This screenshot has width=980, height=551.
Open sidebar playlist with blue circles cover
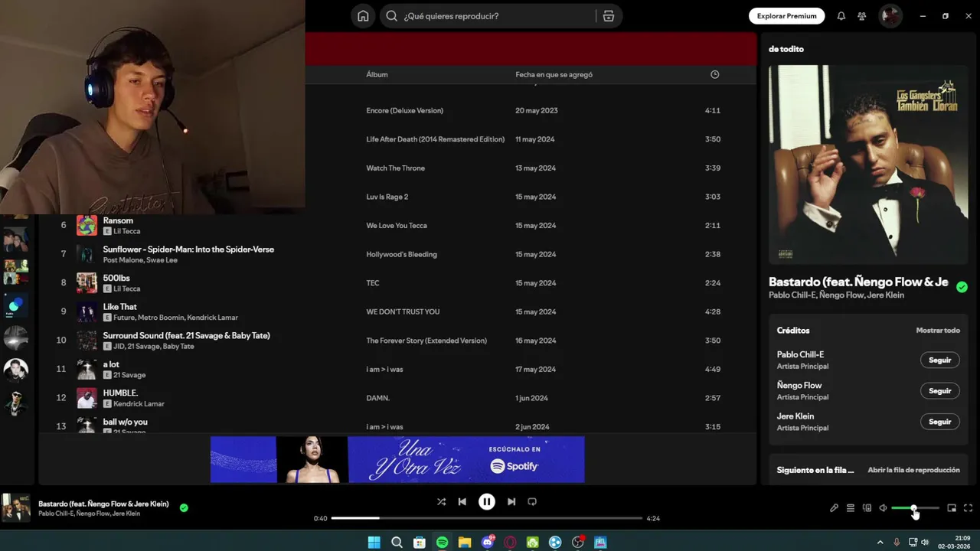[x=15, y=305]
